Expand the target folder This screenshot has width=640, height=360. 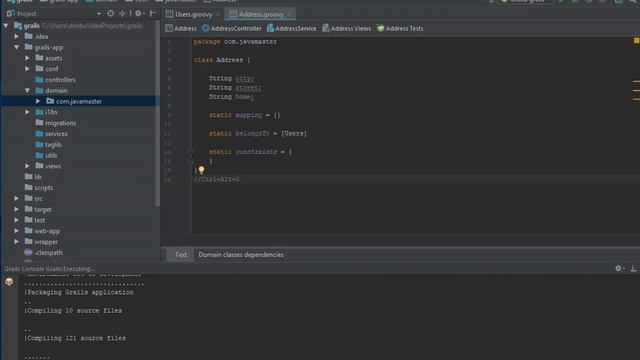[x=17, y=209]
